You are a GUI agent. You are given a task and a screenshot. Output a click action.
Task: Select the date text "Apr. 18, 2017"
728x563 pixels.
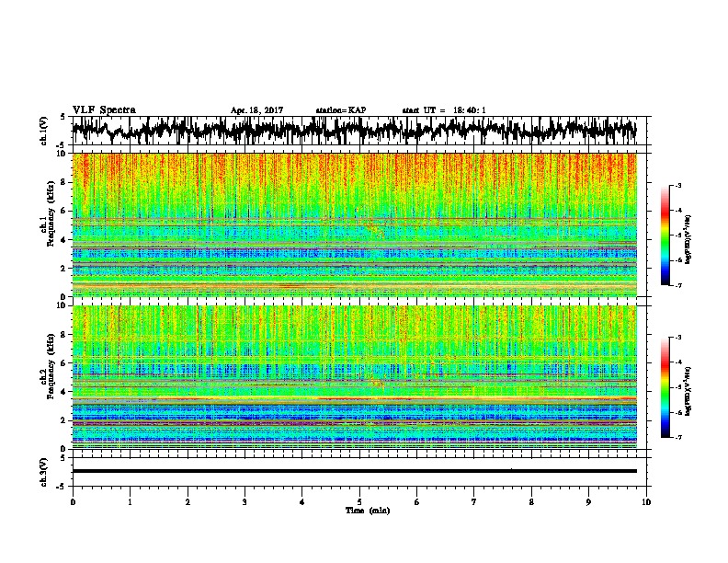coord(256,110)
